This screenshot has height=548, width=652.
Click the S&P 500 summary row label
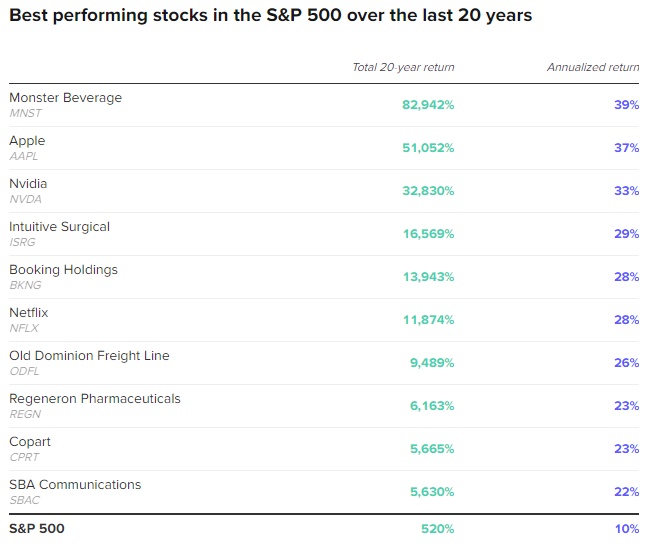(36, 528)
